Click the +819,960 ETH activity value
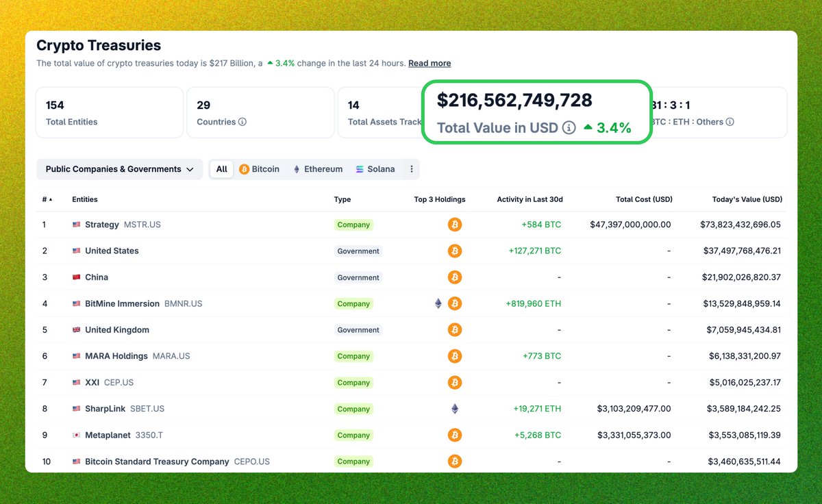Screen dimensions: 822x504 tap(534, 303)
